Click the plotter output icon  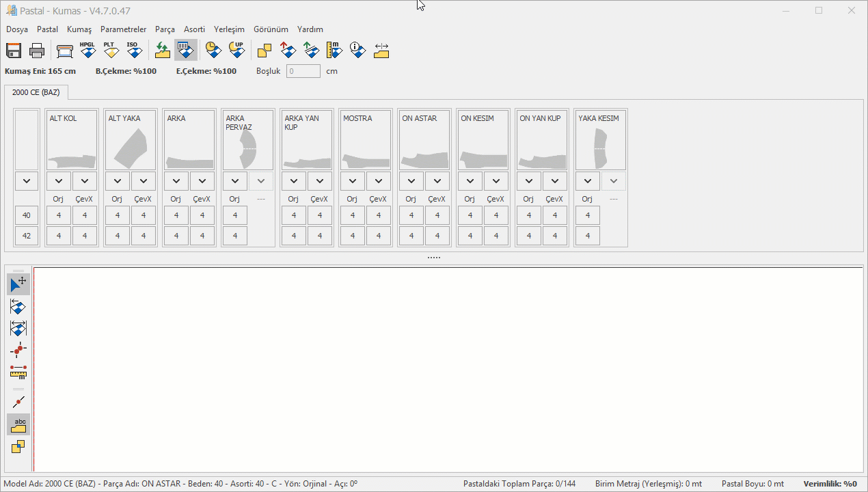coord(64,51)
